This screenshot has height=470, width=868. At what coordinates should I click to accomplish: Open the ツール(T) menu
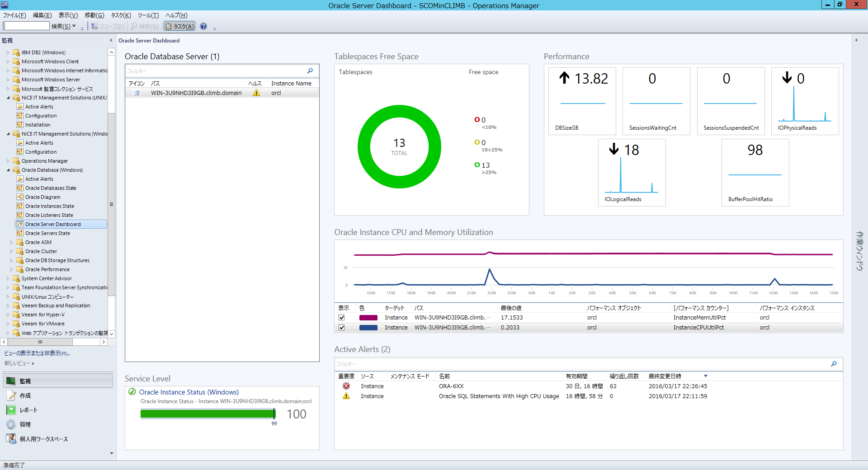[x=148, y=15]
